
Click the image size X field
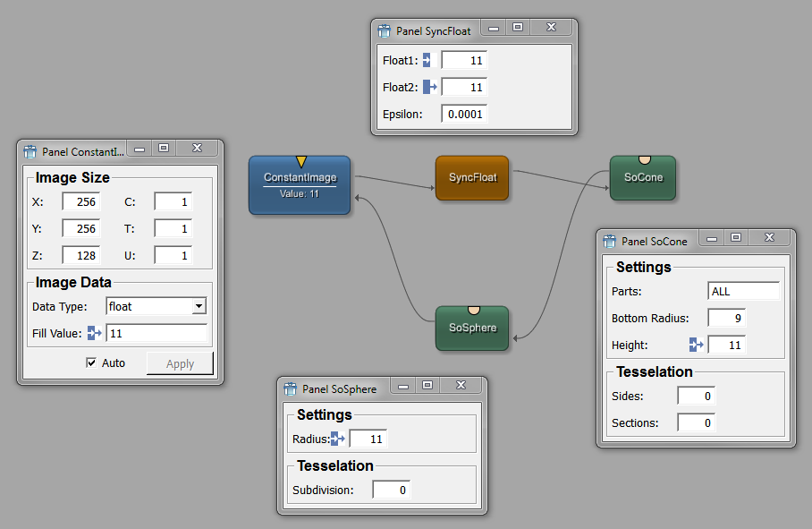click(80, 202)
